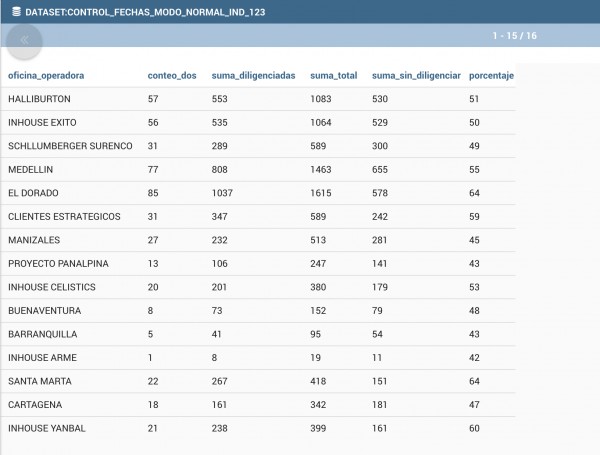Sort by conteo_dos column header
The height and width of the screenshot is (455, 600).
pyautogui.click(x=172, y=75)
